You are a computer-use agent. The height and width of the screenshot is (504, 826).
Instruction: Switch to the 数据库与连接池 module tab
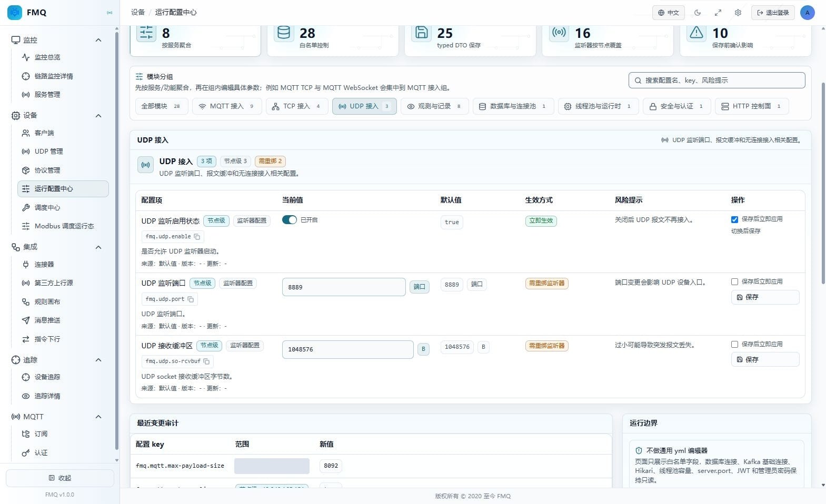tap(513, 106)
